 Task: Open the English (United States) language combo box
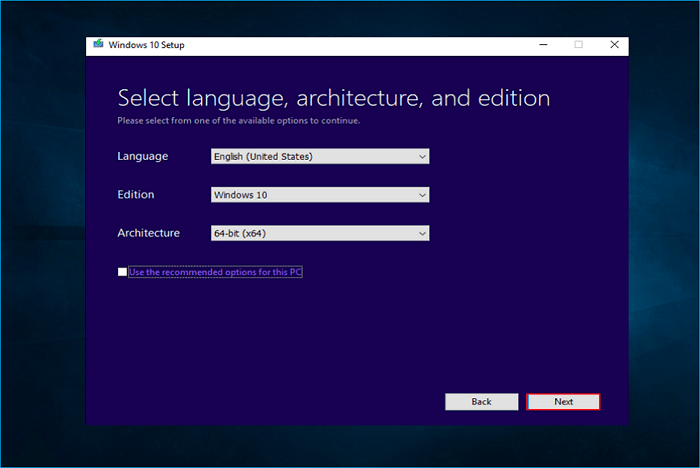pyautogui.click(x=312, y=156)
